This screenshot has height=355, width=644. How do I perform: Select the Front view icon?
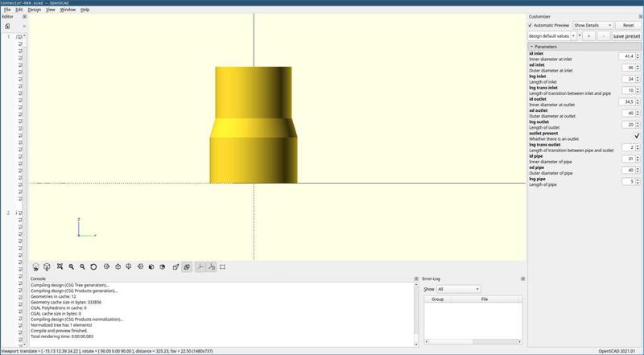pyautogui.click(x=151, y=267)
